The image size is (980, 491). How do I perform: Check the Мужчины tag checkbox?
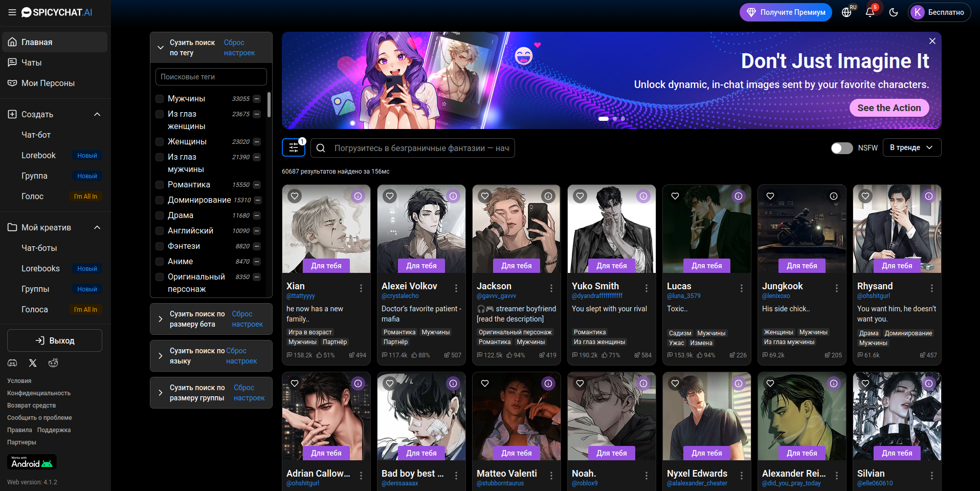tap(160, 99)
